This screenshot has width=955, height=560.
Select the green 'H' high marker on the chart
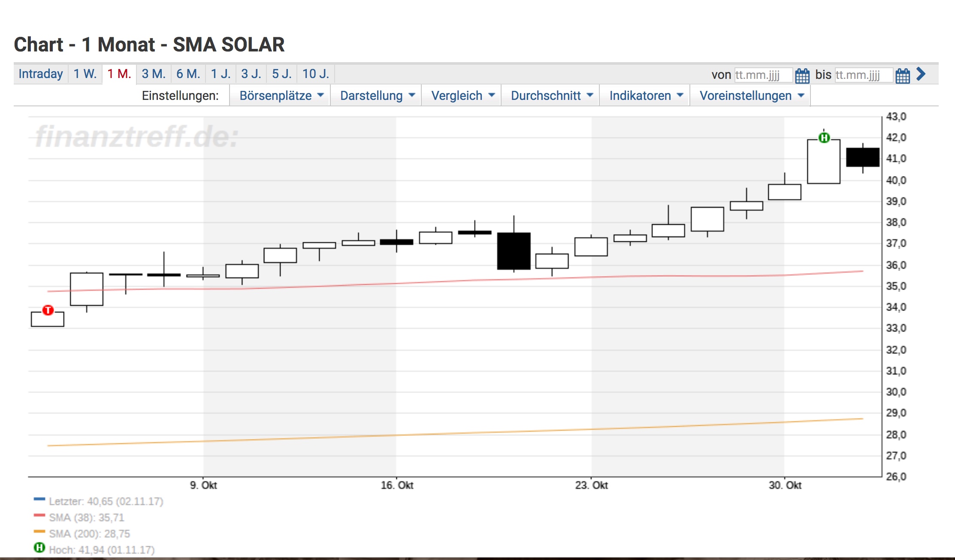824,137
